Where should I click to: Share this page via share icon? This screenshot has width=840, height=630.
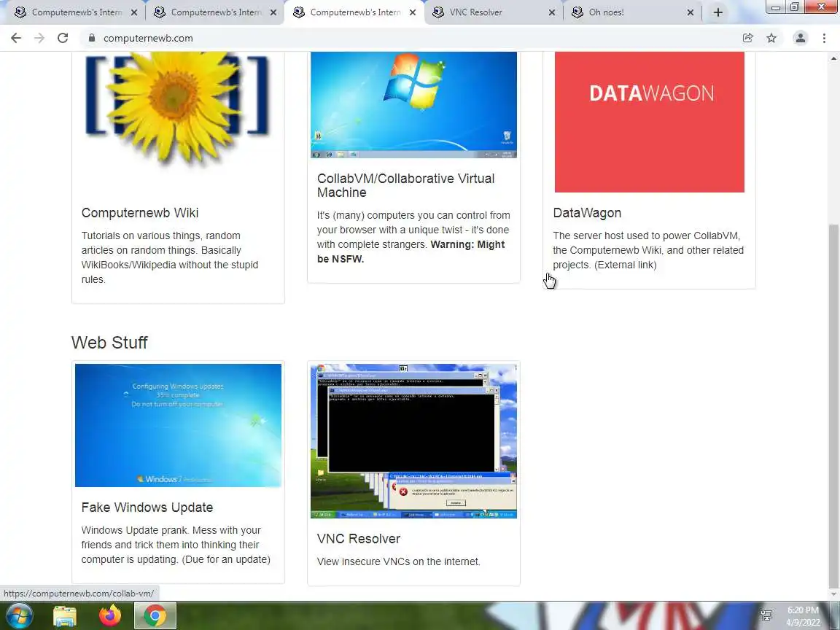pos(748,38)
